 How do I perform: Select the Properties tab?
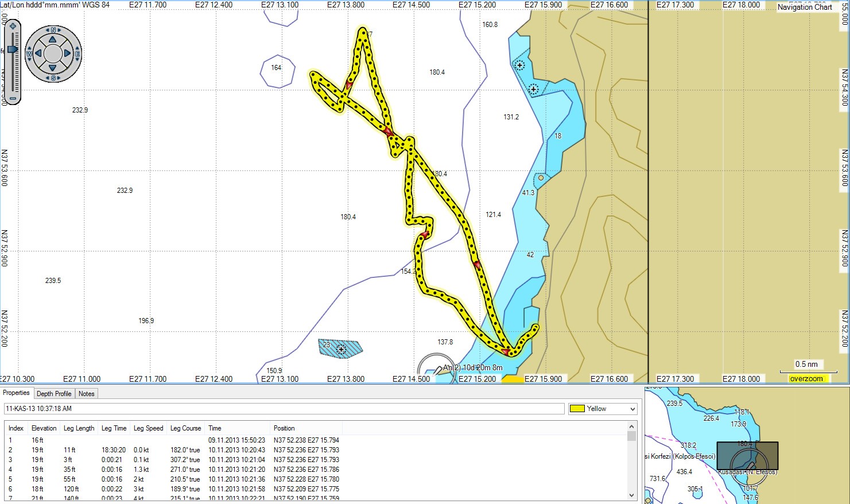[x=16, y=393]
